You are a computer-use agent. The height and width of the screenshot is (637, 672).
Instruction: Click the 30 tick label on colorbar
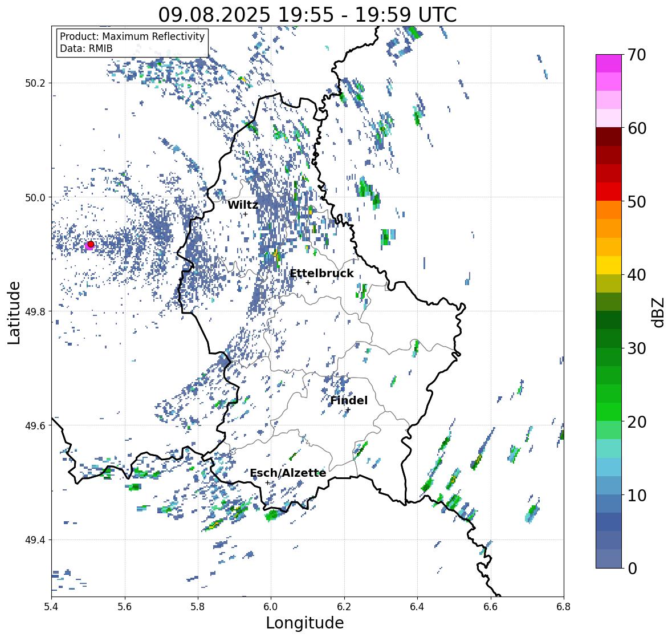click(637, 348)
